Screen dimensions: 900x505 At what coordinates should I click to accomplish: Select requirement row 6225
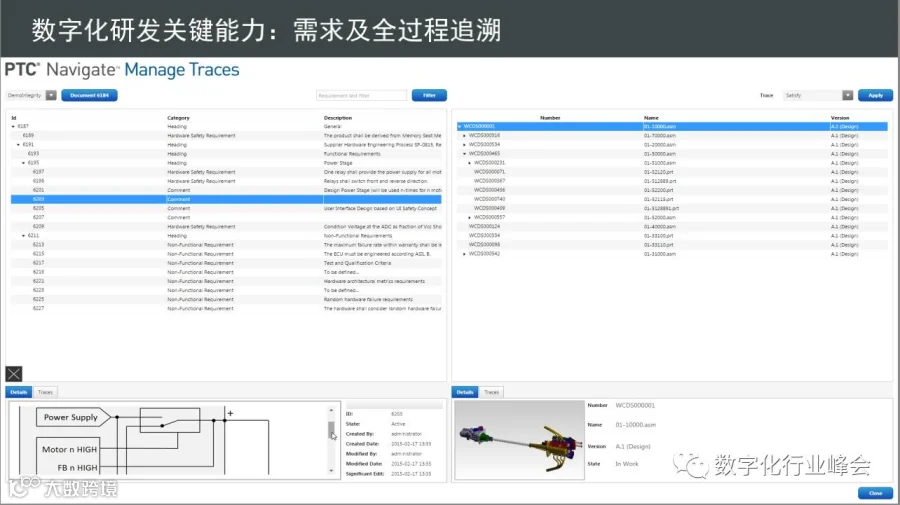click(x=226, y=300)
